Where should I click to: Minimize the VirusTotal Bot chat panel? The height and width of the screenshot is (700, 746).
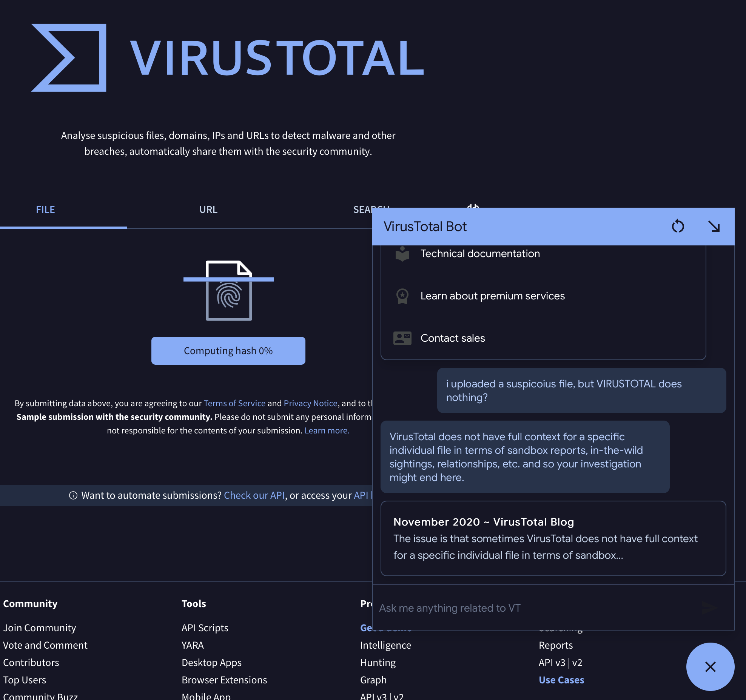point(714,226)
